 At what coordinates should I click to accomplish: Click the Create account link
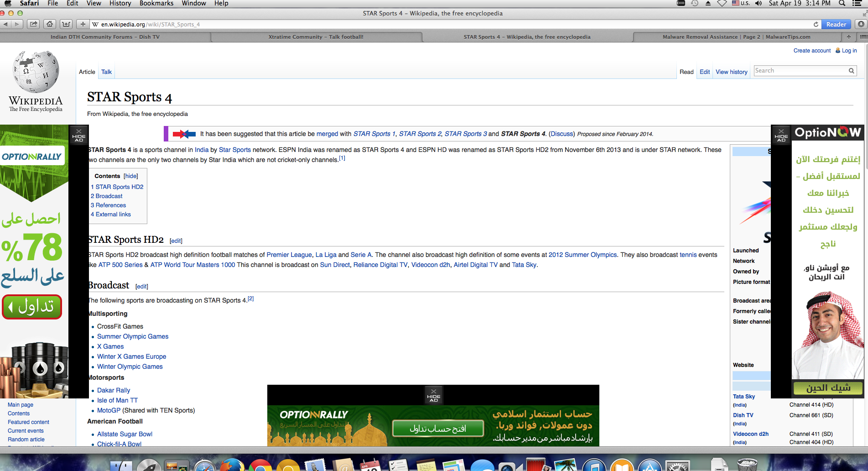tap(812, 51)
